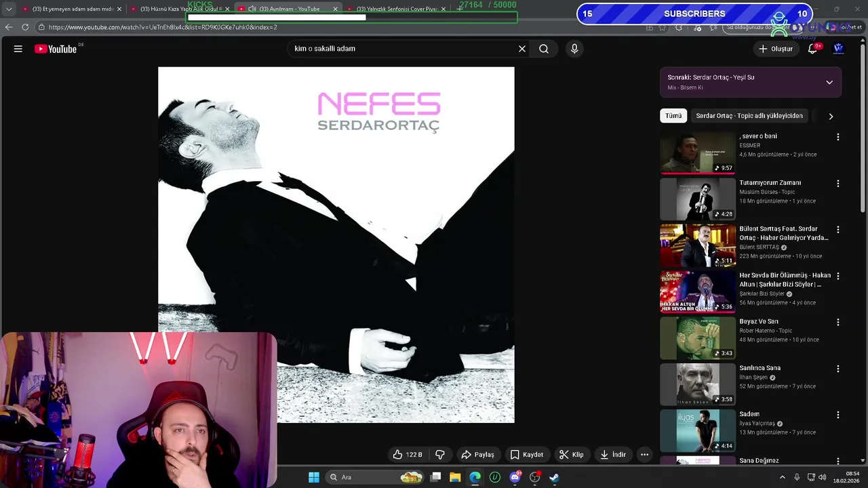This screenshot has height=488, width=868.
Task: Start voice search with microphone icon
Action: coord(574,49)
